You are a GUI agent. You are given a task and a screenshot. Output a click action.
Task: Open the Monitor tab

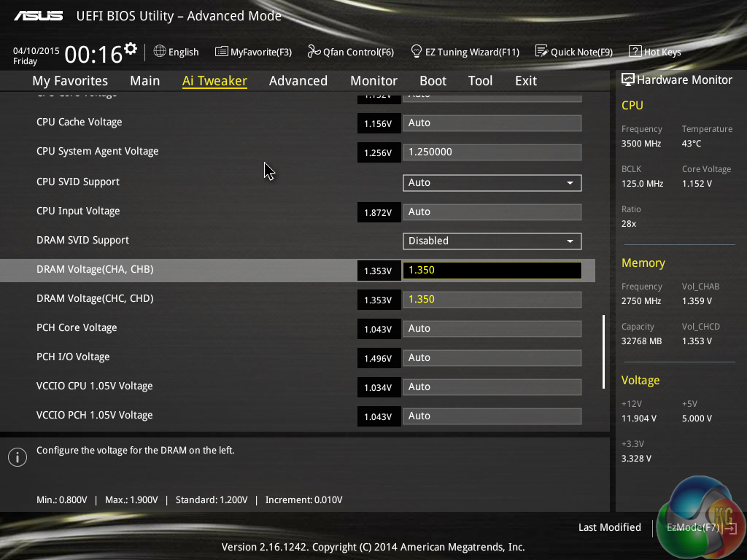point(374,80)
